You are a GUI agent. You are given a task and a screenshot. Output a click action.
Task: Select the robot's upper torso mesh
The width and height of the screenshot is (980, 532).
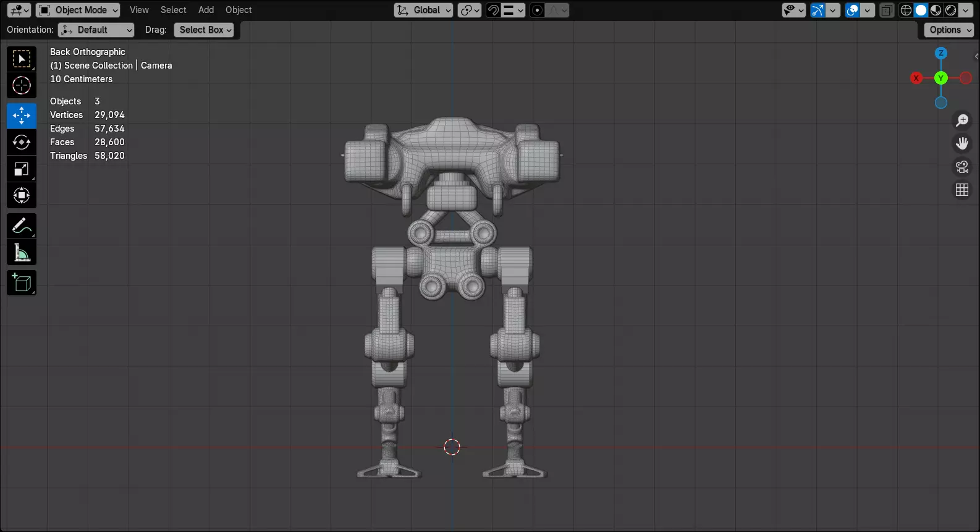452,148
